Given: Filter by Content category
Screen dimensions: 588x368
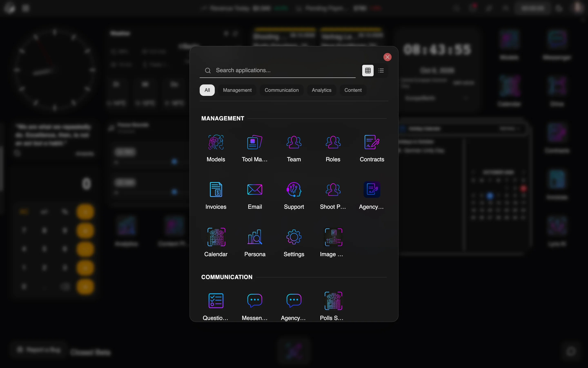Looking at the screenshot, I should pos(353,90).
